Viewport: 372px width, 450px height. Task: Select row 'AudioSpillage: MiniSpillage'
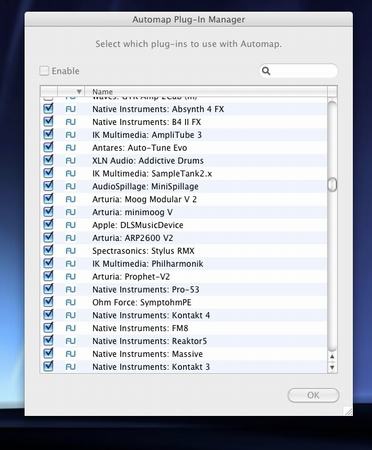tap(184, 186)
